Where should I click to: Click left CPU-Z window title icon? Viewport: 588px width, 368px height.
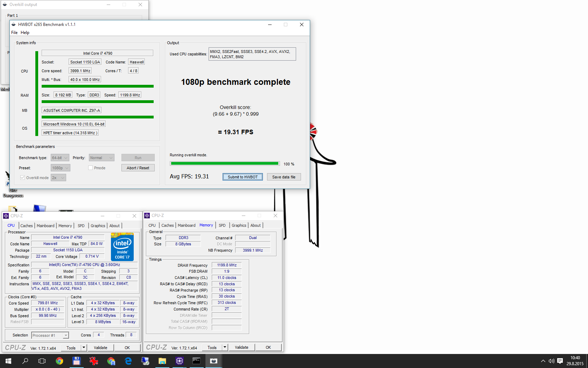(6, 216)
